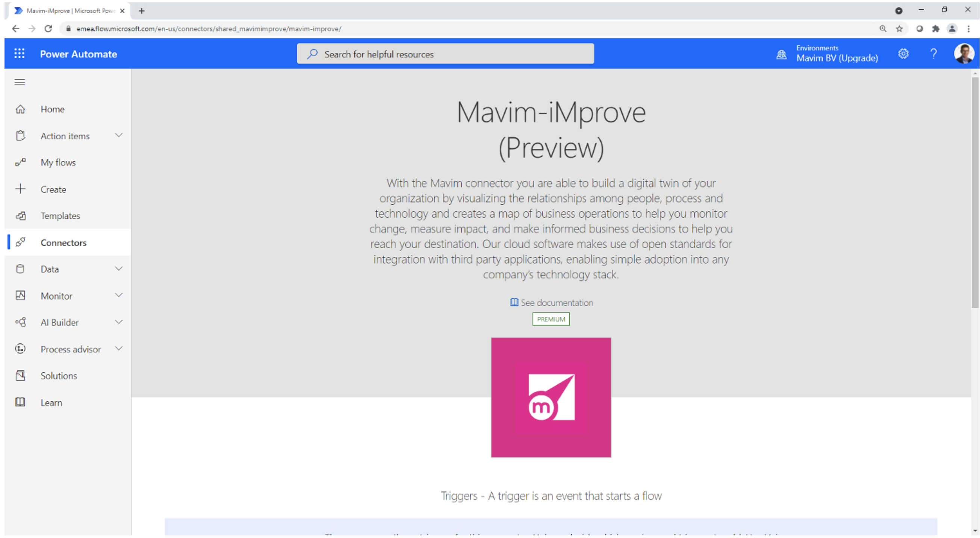Open the Mavim BV (Upgrade) environment picker
This screenshot has height=538, width=980.
(x=837, y=58)
